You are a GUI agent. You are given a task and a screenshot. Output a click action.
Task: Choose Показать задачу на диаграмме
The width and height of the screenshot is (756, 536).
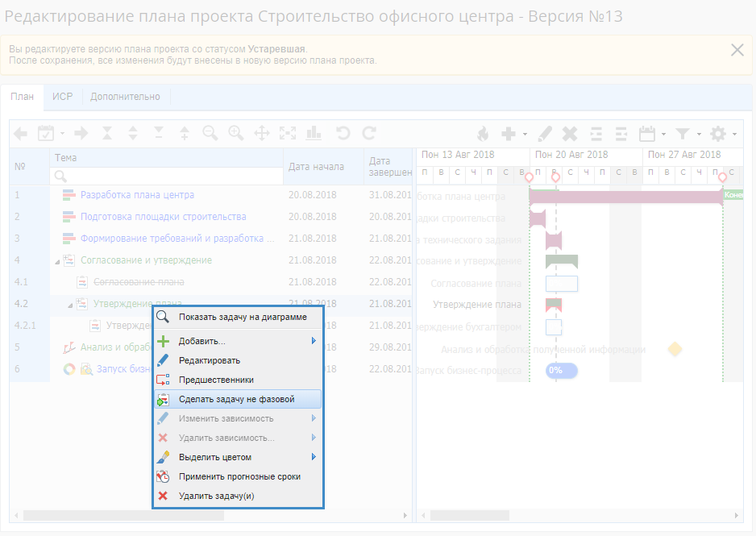click(243, 317)
